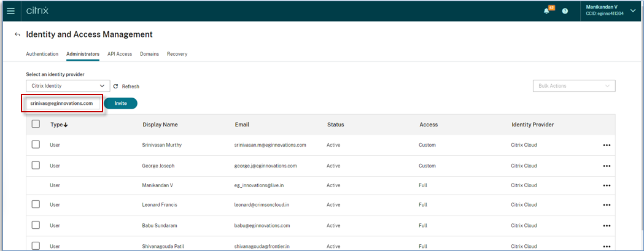This screenshot has height=251, width=644.
Task: Click the Access column header
Action: point(429,125)
